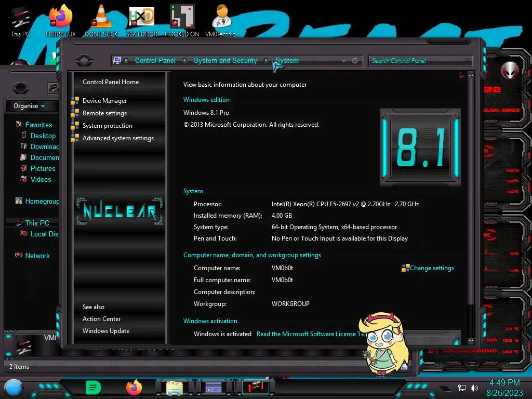
Task: Open Windows Update under See also
Action: tap(106, 331)
